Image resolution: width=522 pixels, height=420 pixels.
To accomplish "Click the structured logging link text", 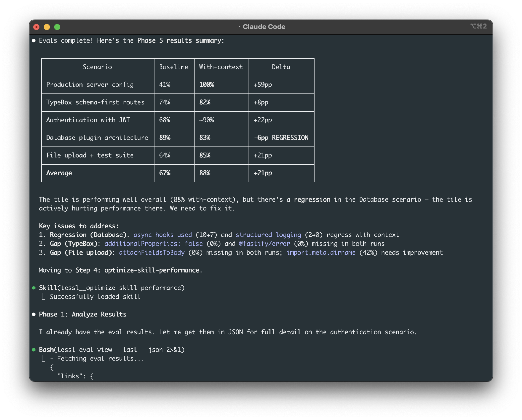I will 268,235.
